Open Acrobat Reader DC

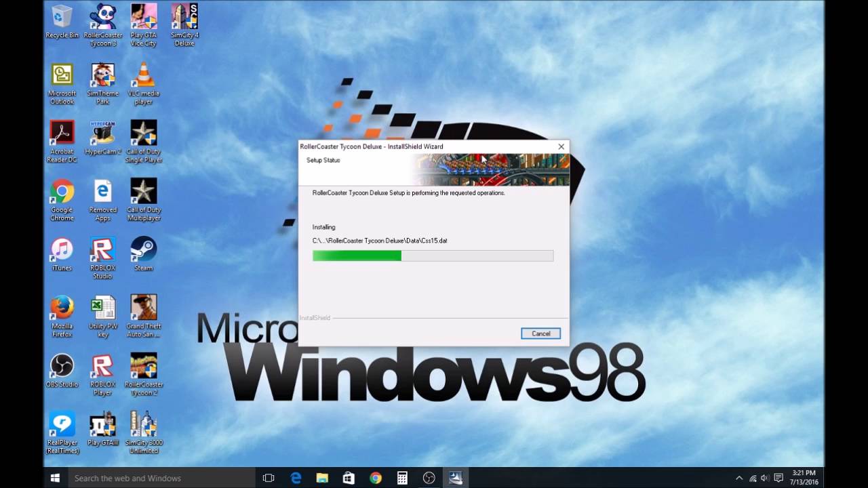click(x=62, y=134)
